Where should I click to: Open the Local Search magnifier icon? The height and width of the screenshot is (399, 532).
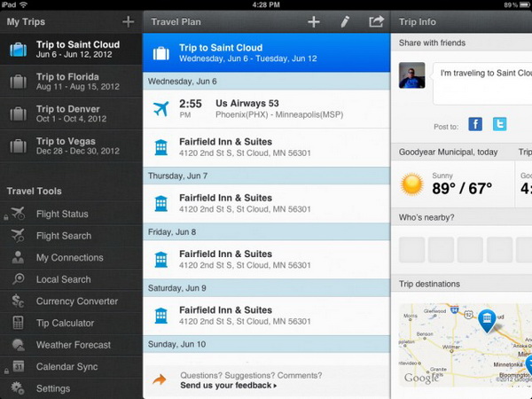point(18,279)
